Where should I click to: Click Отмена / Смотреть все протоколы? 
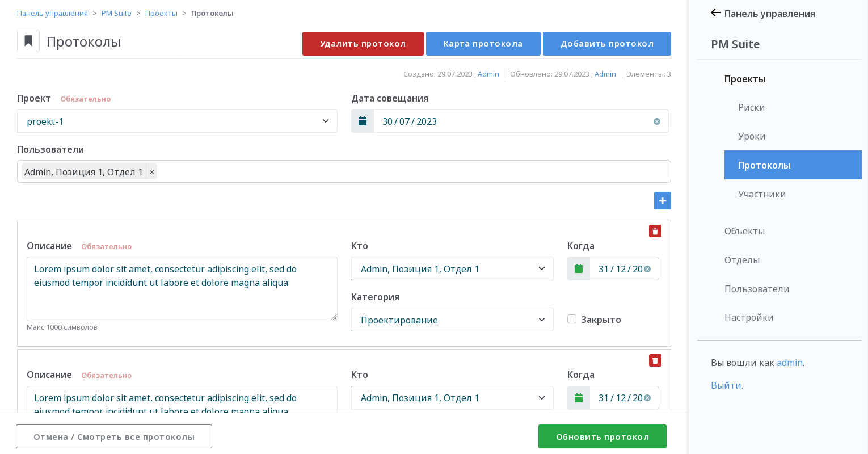pyautogui.click(x=114, y=436)
